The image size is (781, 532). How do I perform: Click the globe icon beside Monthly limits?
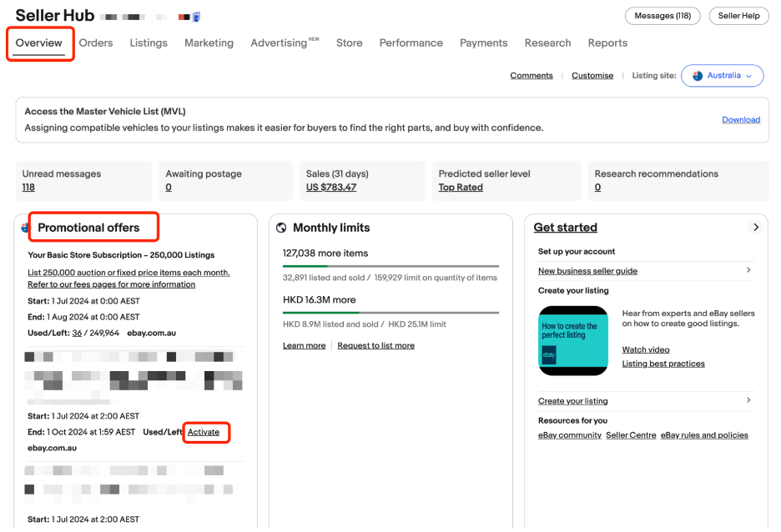pyautogui.click(x=281, y=228)
